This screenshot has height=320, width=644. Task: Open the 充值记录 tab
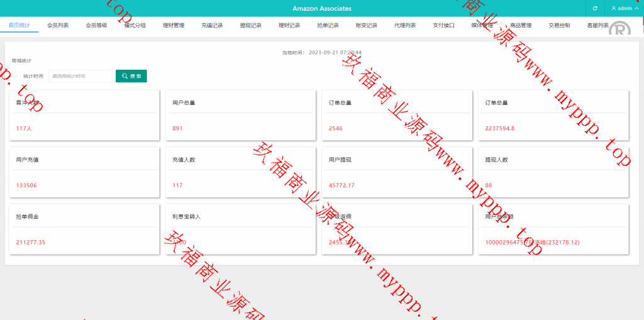212,25
